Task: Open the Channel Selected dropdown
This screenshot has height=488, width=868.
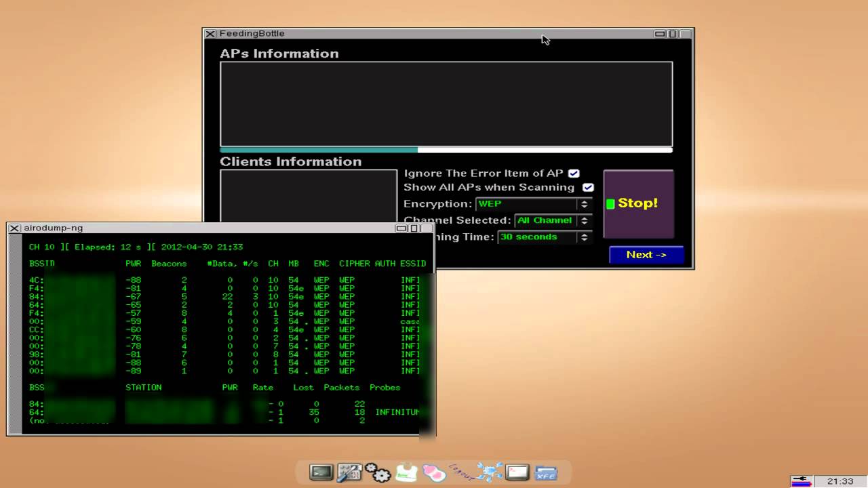Action: pos(553,220)
